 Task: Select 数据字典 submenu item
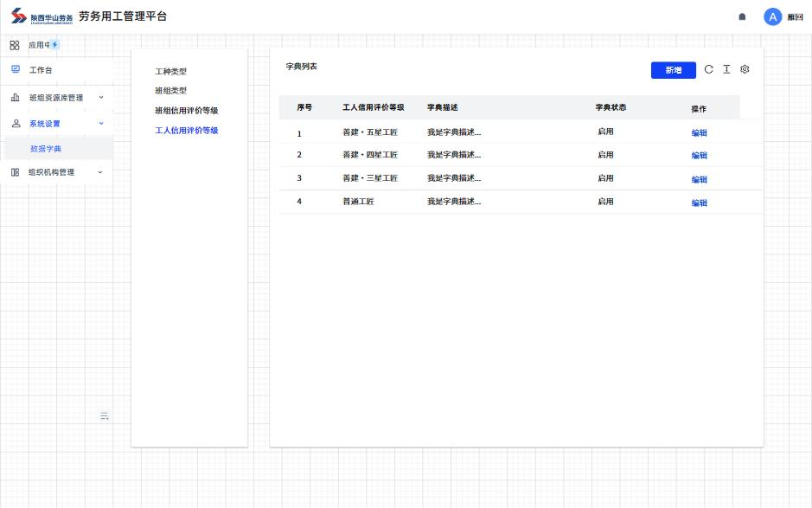(46, 149)
